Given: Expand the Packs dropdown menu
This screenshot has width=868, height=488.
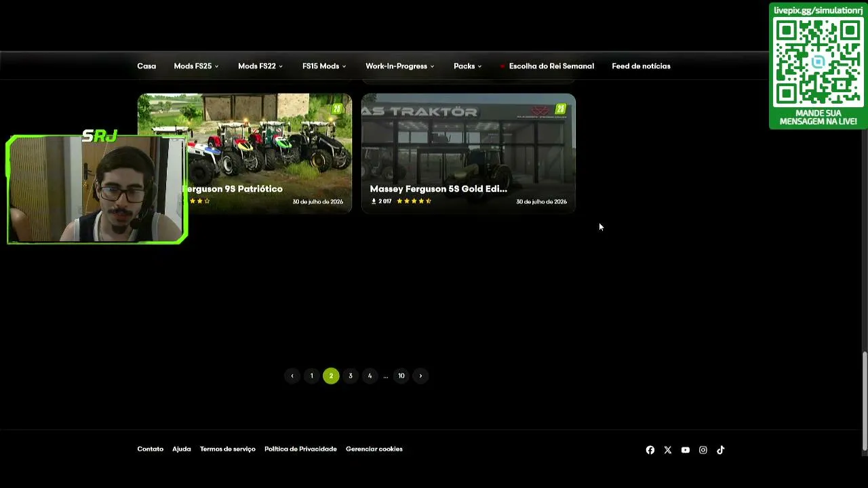Looking at the screenshot, I should click(468, 66).
